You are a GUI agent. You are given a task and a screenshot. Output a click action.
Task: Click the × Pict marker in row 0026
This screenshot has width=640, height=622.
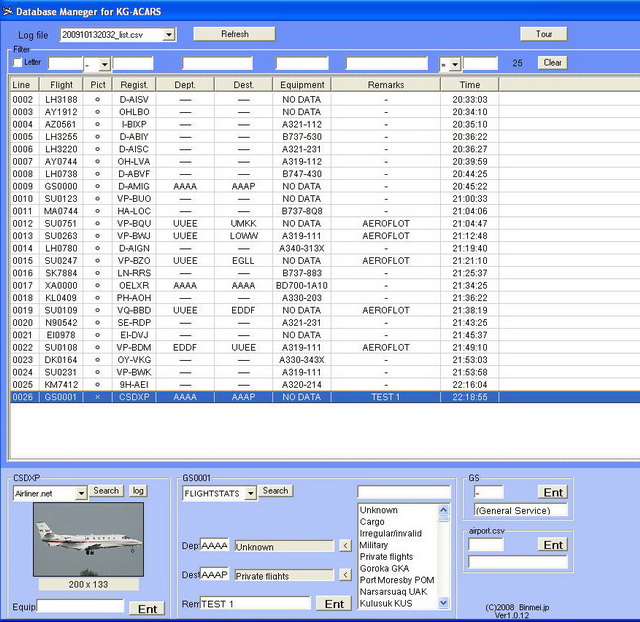(97, 397)
